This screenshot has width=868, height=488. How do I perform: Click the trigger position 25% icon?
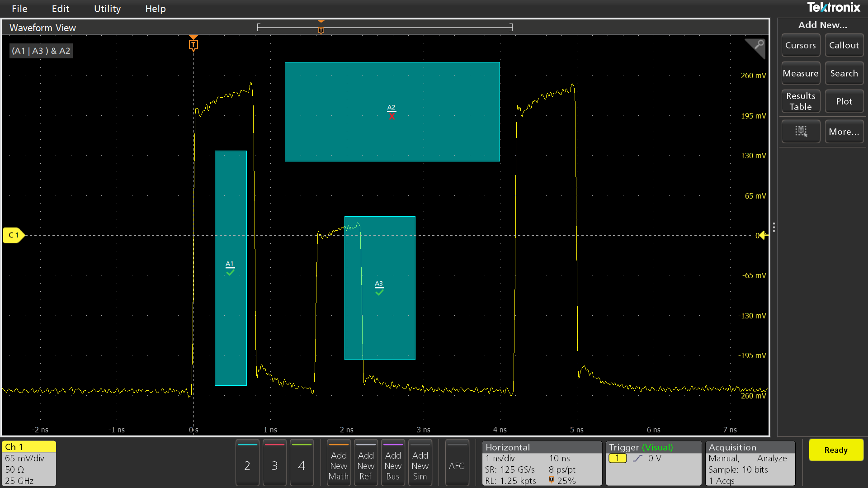click(x=551, y=480)
